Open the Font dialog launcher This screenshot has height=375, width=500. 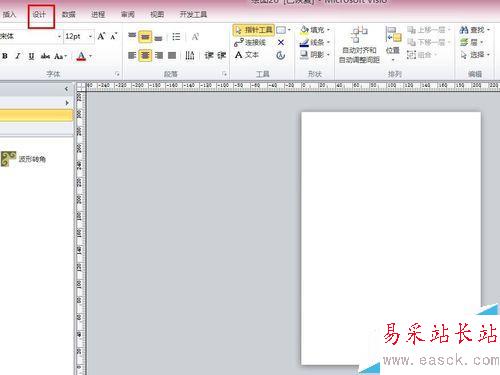tap(117, 74)
